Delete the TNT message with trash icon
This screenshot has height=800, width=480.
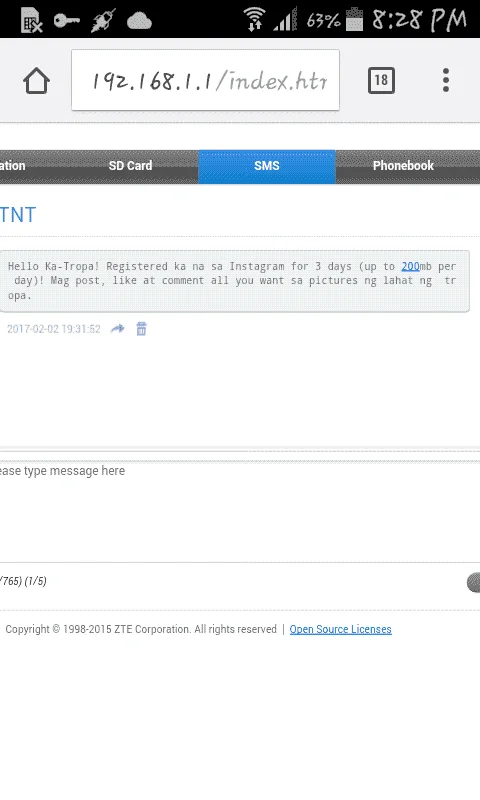[141, 329]
